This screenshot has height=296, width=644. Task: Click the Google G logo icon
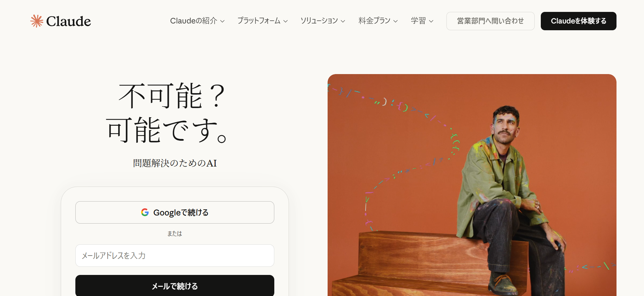(145, 212)
